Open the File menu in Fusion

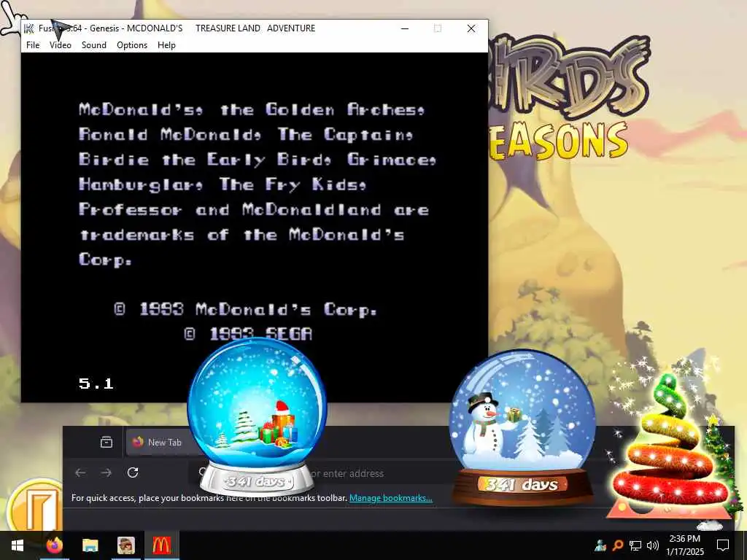[x=33, y=44]
